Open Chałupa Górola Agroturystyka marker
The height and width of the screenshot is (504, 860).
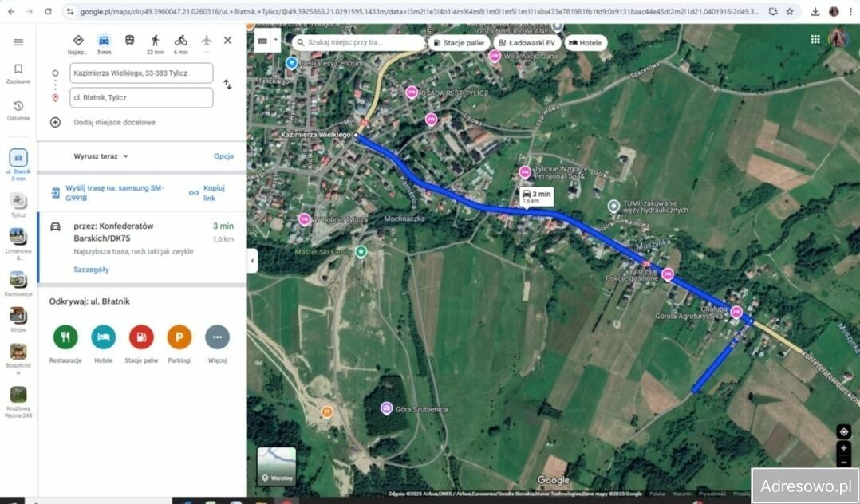tap(736, 312)
